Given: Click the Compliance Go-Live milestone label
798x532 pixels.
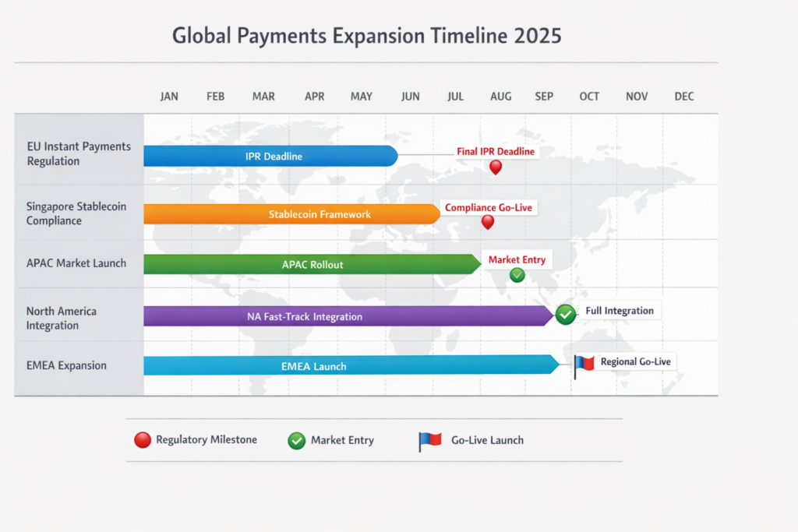Looking at the screenshot, I should click(x=489, y=208).
